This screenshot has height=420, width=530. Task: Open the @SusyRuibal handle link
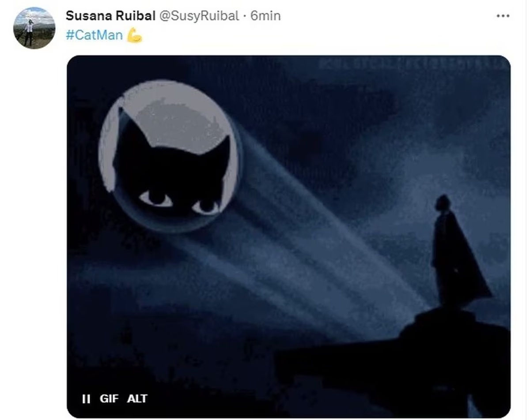[x=198, y=16]
